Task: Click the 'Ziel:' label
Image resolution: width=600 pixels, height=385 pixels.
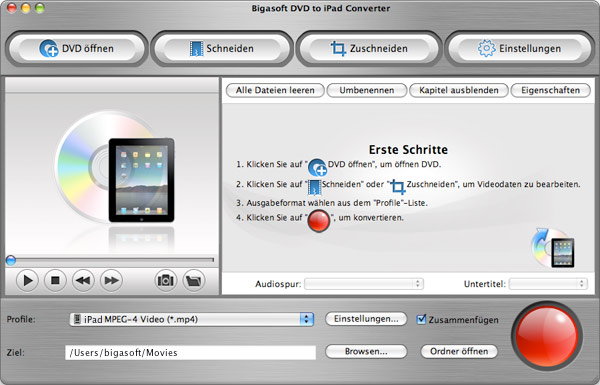Action: [16, 352]
